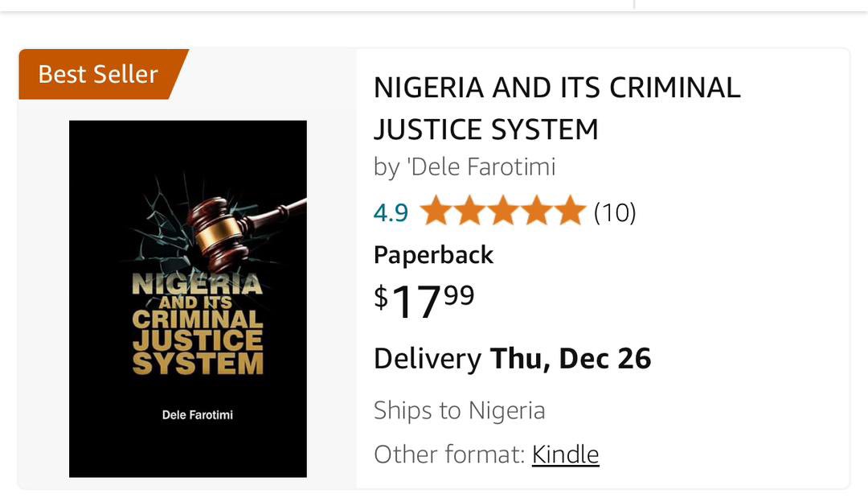Click the Ships to Nigeria text
The height and width of the screenshot is (502, 868).
pyautogui.click(x=459, y=410)
